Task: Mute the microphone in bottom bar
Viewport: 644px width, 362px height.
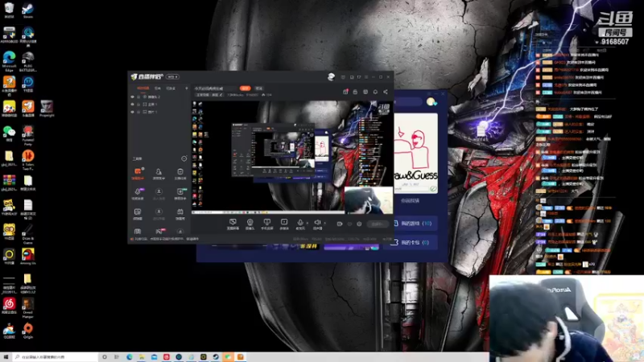Action: [x=300, y=224]
